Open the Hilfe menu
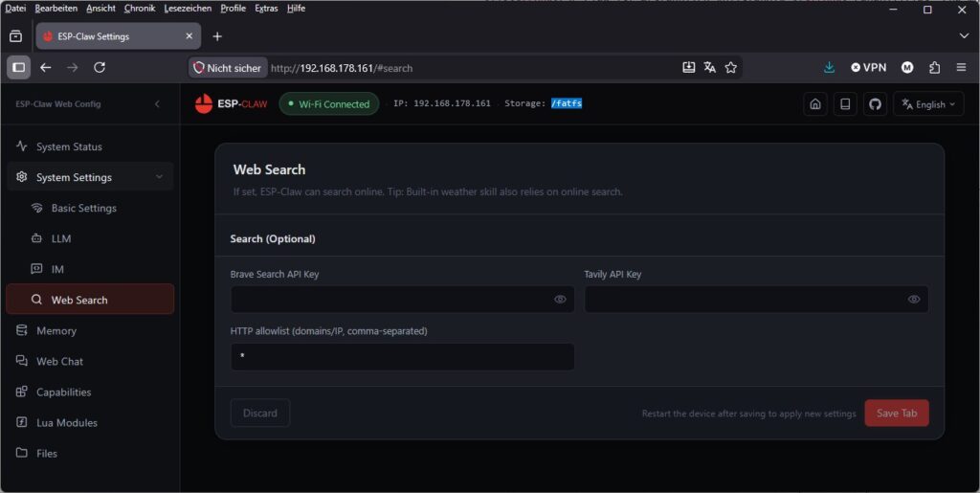The width and height of the screenshot is (980, 493). 297,8
